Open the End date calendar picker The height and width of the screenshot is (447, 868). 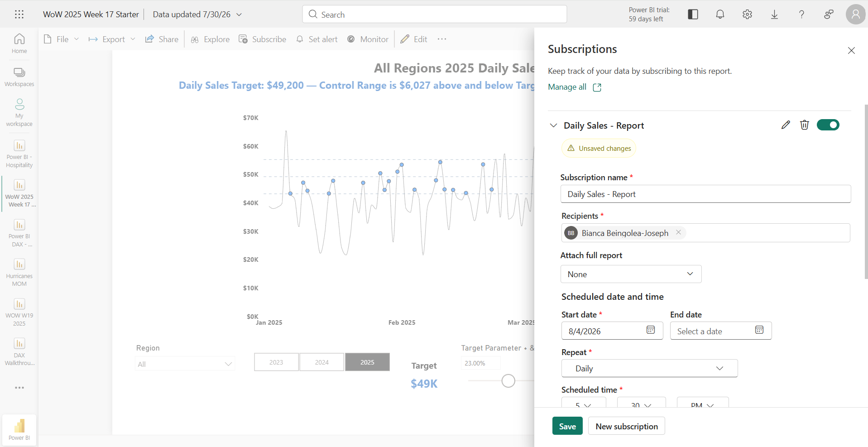click(x=759, y=330)
